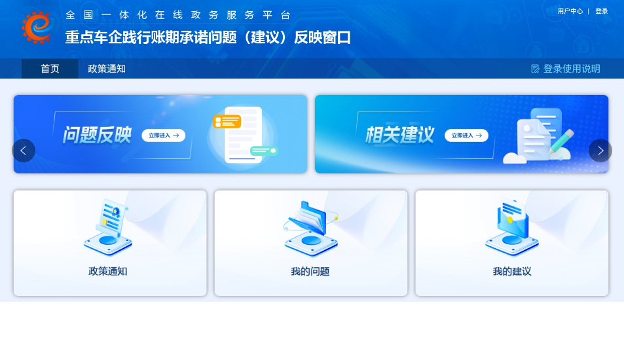Click the next slide arrow on carousel
This screenshot has height=364, width=624.
point(600,151)
